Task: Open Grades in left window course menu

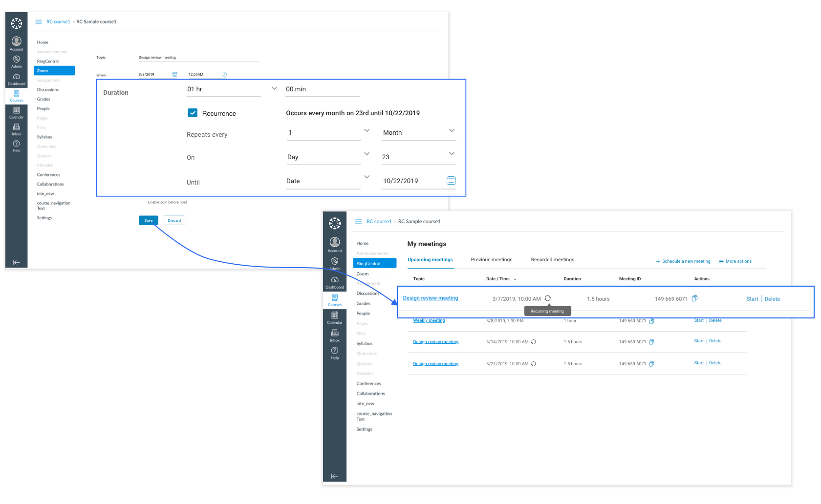Action: click(x=43, y=99)
